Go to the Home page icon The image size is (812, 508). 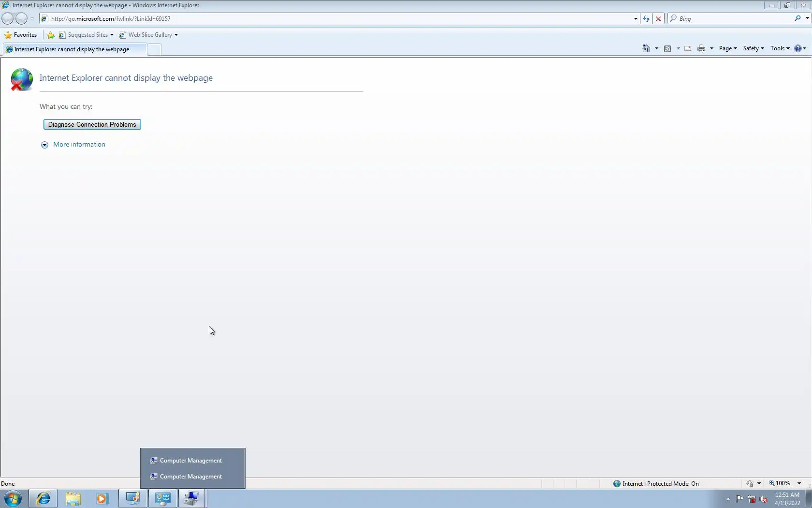[x=646, y=48]
